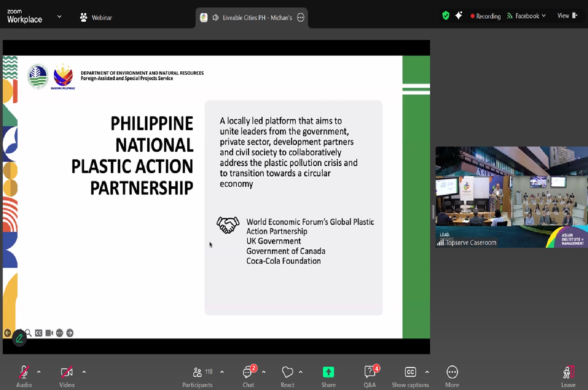This screenshot has width=588, height=390.
Task: Expand audio options arrow
Action: pos(39,372)
